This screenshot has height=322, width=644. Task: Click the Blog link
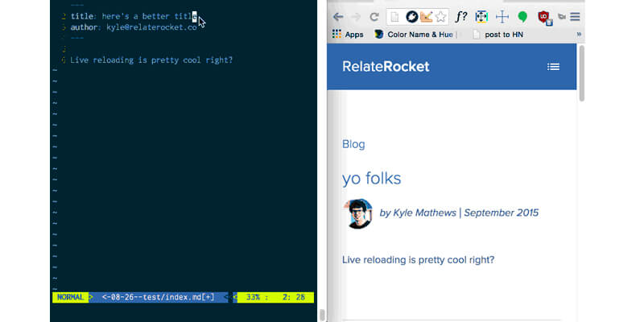353,144
